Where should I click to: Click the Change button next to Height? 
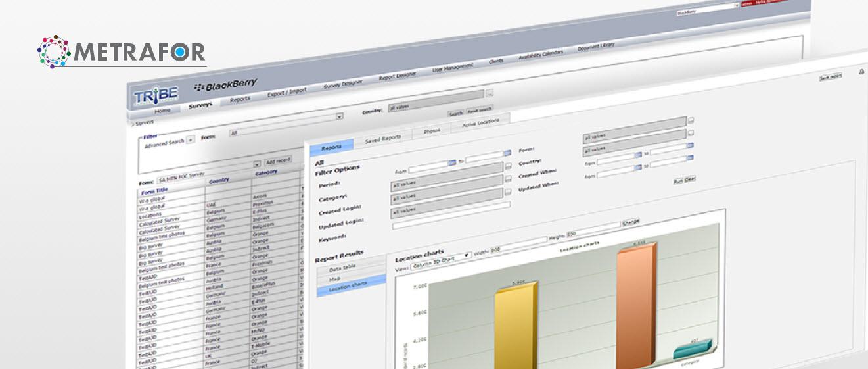click(x=631, y=222)
